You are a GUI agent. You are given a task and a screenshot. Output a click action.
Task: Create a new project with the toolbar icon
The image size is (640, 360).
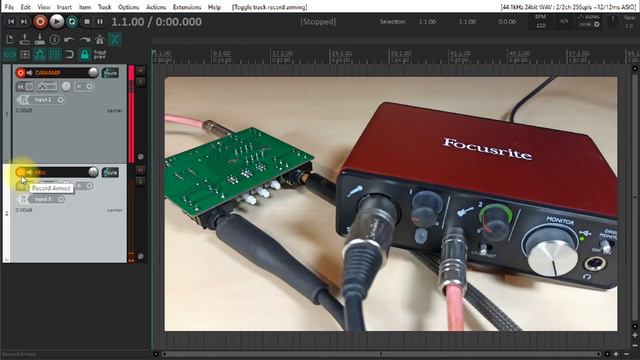click(x=9, y=40)
